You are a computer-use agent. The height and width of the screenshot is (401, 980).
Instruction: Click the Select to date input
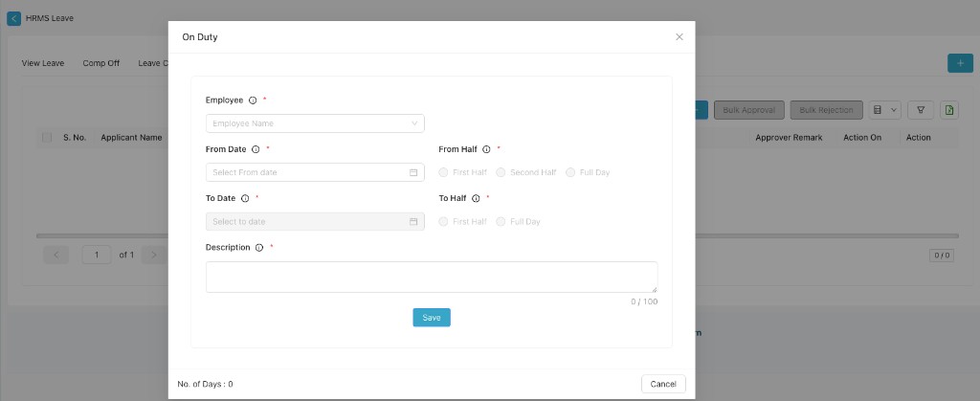point(315,222)
